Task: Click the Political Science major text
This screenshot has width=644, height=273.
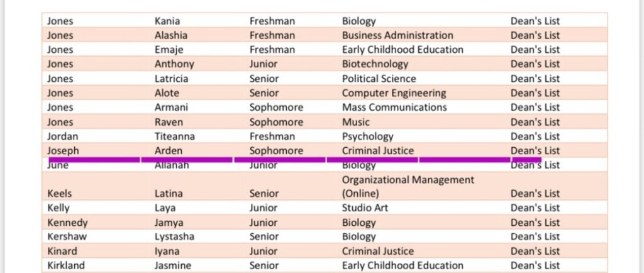Action: pos(379,79)
